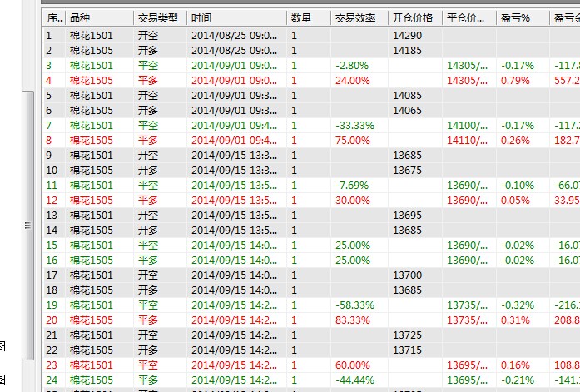This screenshot has height=392, width=580.
Task: Click the 0.26% profit cell in row 8
Action: pos(515,140)
